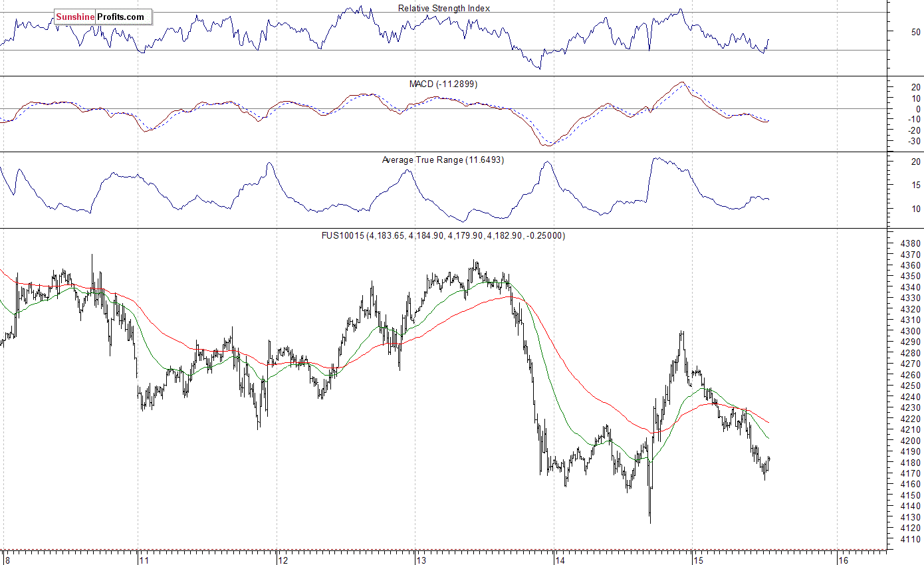Click the SunshineProfits.com logo

point(103,17)
